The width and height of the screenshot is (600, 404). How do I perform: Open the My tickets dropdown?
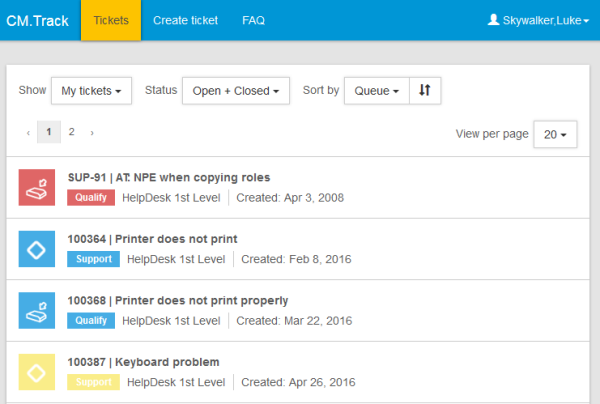[91, 91]
